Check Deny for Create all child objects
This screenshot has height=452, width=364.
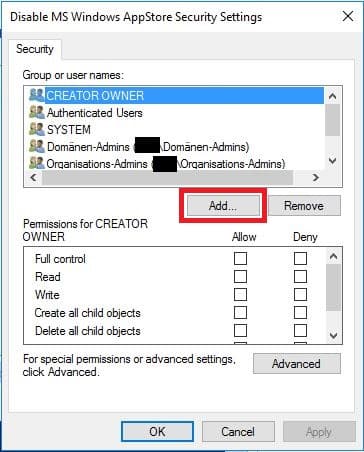click(300, 313)
